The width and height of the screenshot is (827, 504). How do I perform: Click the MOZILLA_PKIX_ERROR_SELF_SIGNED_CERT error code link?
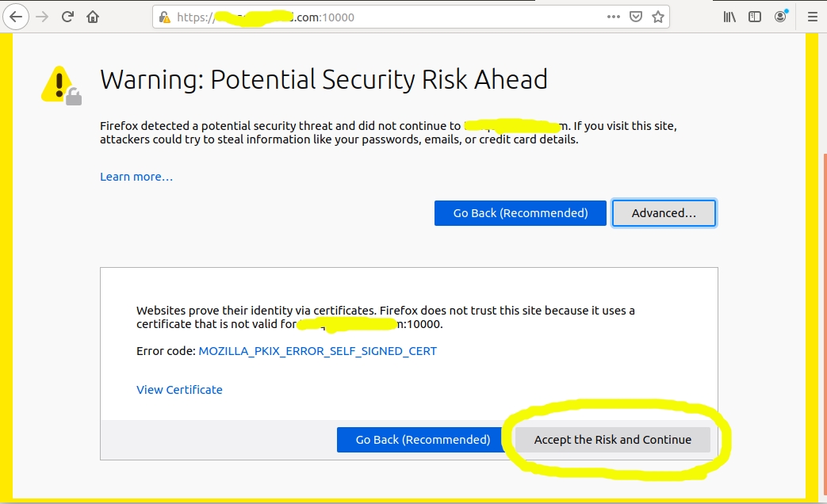(x=317, y=351)
